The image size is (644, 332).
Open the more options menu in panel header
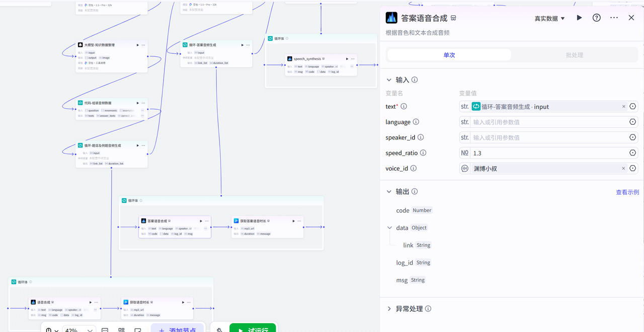coord(614,18)
